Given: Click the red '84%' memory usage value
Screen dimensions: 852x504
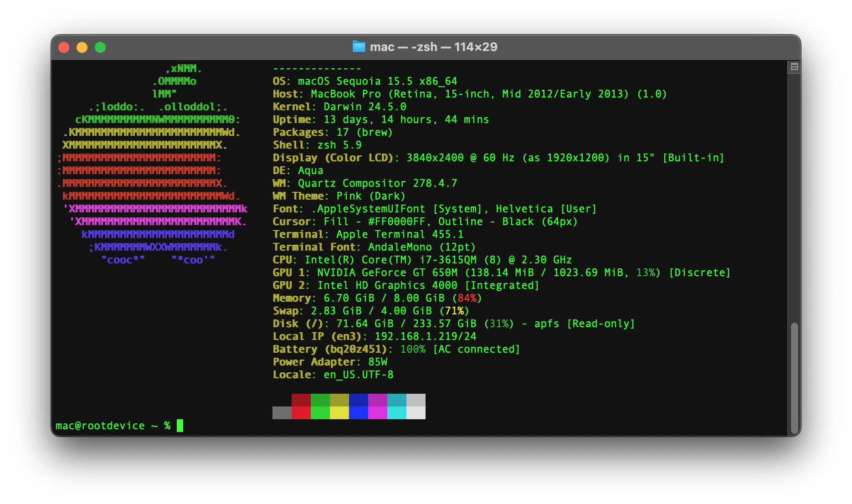Looking at the screenshot, I should (x=467, y=298).
